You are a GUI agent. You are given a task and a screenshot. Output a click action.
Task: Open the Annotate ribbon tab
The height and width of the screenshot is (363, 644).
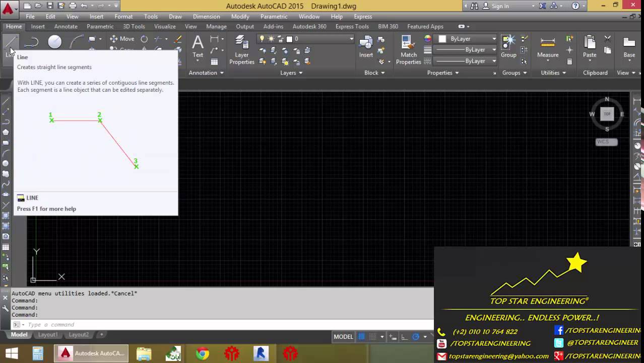pos(66,26)
